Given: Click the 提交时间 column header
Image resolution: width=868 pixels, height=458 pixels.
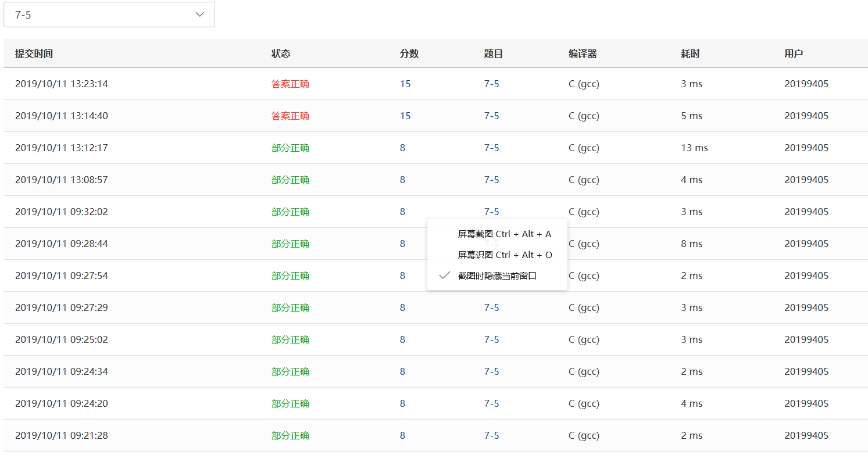Looking at the screenshot, I should point(34,53).
